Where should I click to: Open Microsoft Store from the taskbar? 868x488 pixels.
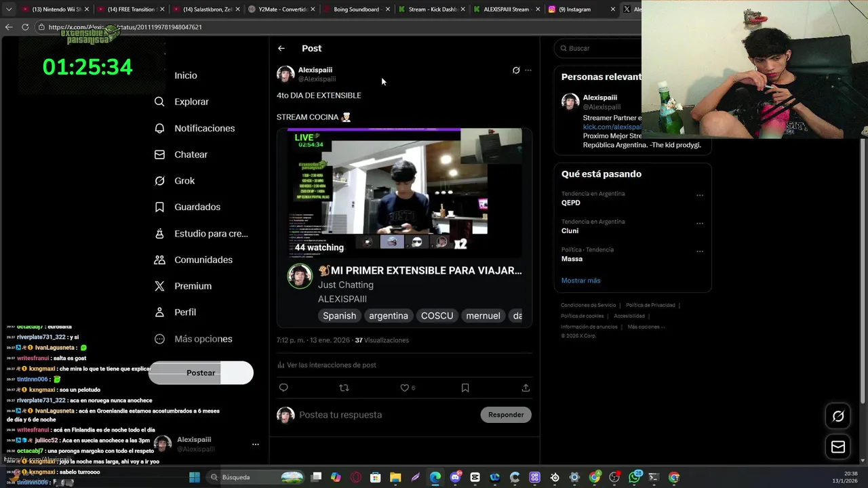(x=376, y=477)
